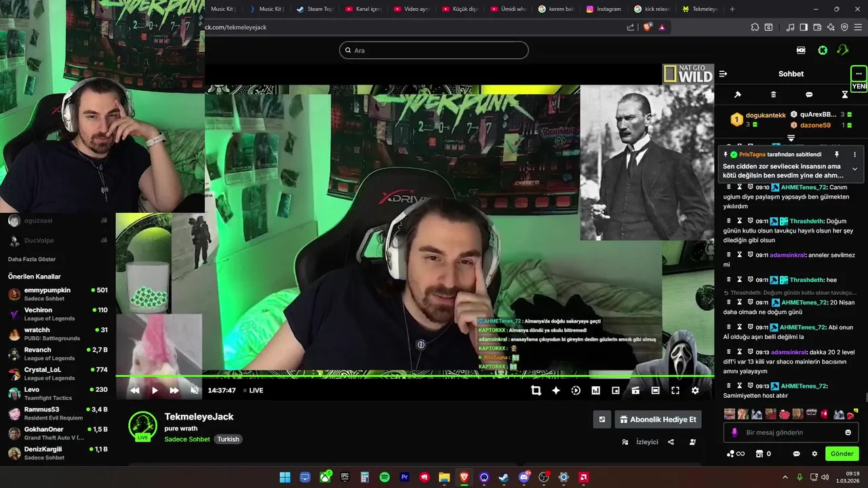Open the crop tool in player controls
The width and height of the screenshot is (868, 488).
[536, 390]
